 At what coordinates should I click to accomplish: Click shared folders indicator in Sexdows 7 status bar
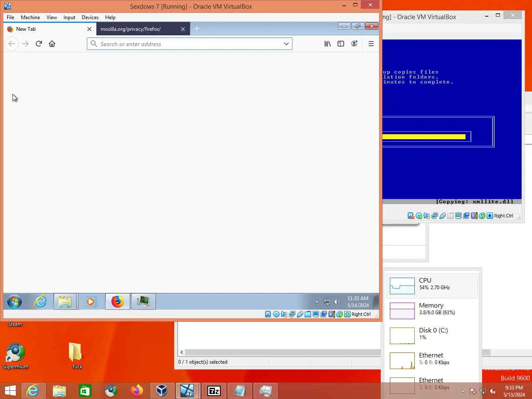[x=308, y=314]
